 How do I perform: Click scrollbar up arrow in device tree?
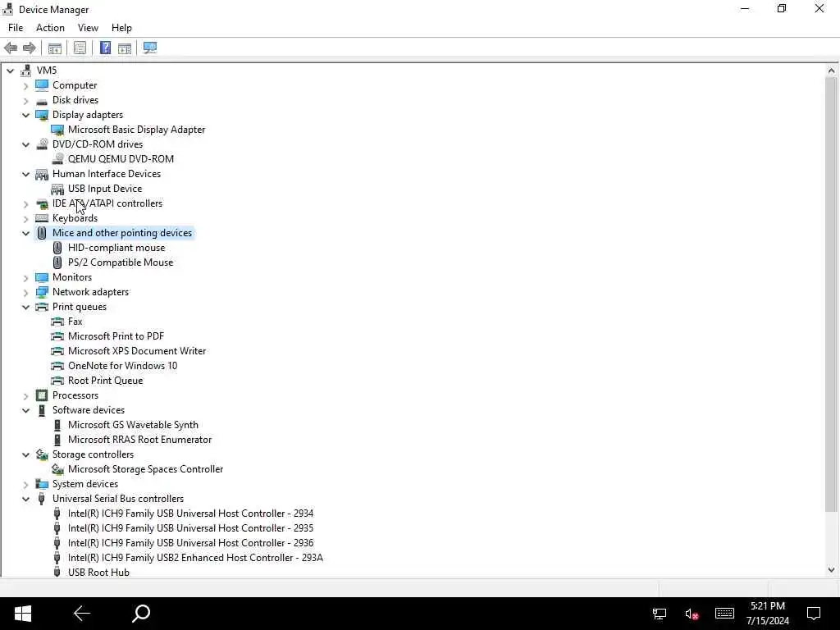pyautogui.click(x=832, y=71)
